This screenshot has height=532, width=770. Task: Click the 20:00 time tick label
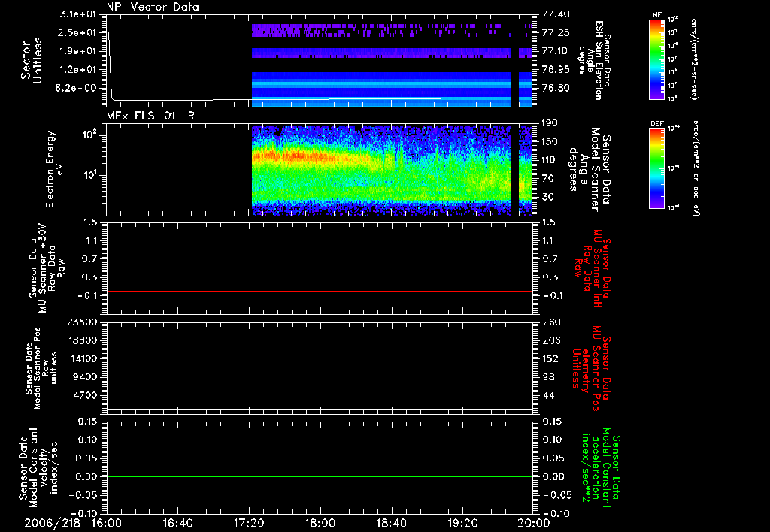(535, 523)
